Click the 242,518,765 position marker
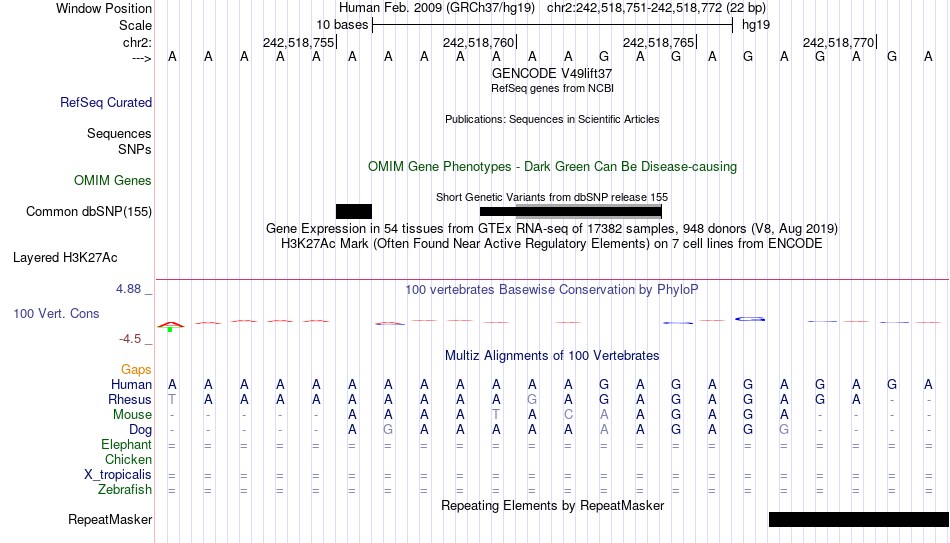 tap(659, 42)
